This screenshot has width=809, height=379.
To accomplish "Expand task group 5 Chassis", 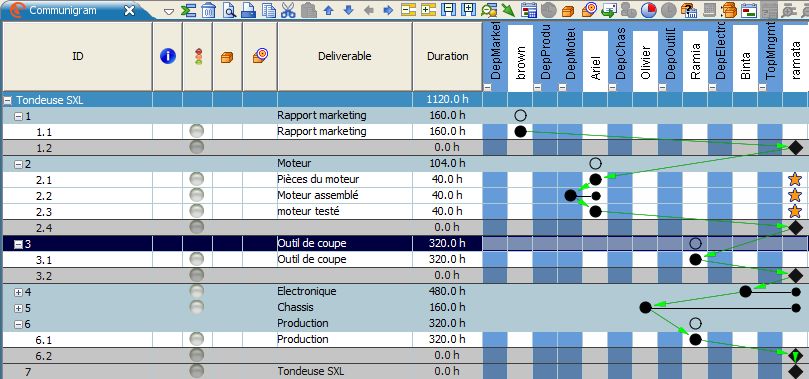I will (x=19, y=308).
